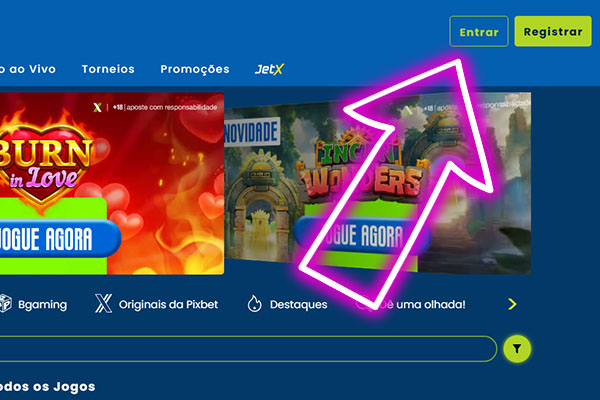The image size is (600, 400).
Task: Open the Torneios menu item
Action: click(x=108, y=69)
